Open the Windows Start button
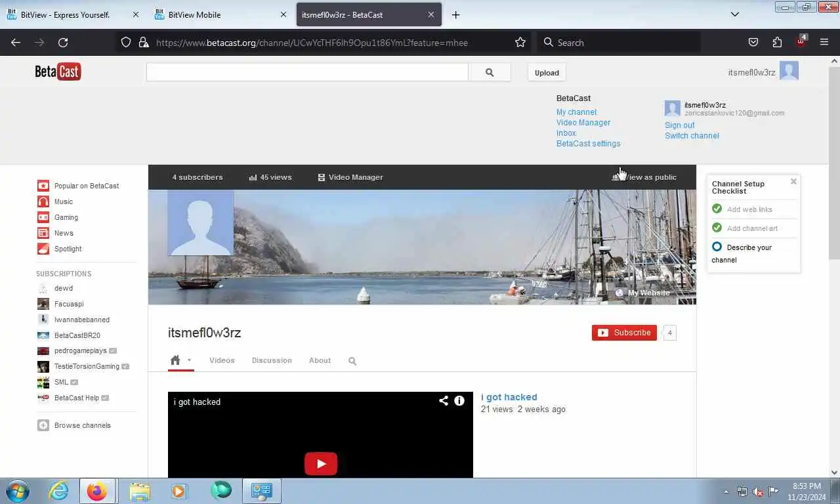Viewport: 840px width, 504px height. pyautogui.click(x=18, y=491)
